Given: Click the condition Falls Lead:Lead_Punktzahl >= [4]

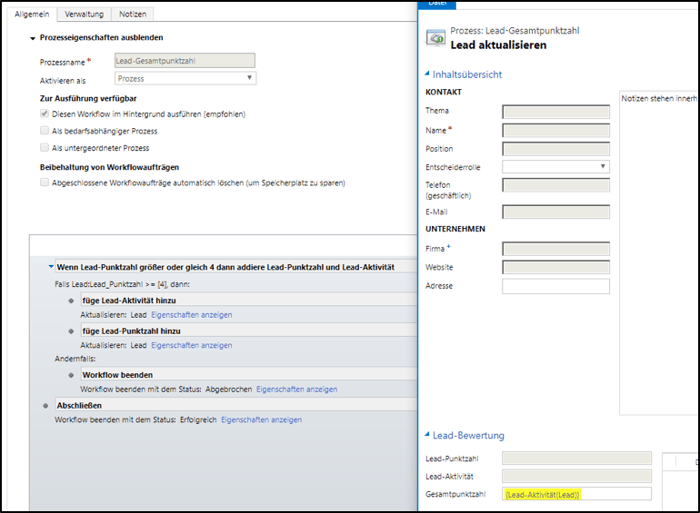Looking at the screenshot, I should pos(122,284).
